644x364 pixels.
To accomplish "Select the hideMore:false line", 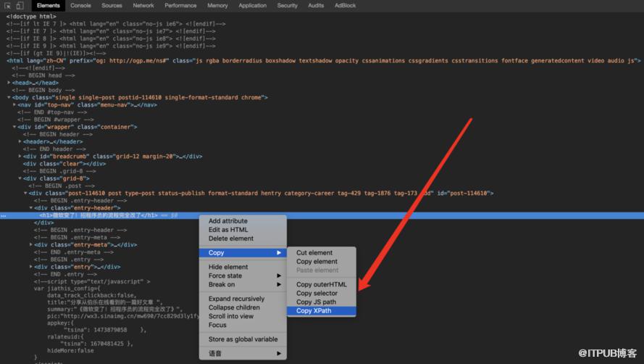I will tap(70, 350).
